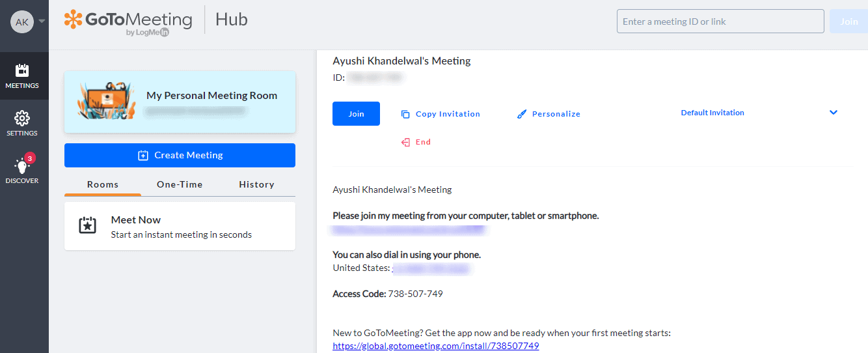Switch to the One-Time tab

coord(180,184)
